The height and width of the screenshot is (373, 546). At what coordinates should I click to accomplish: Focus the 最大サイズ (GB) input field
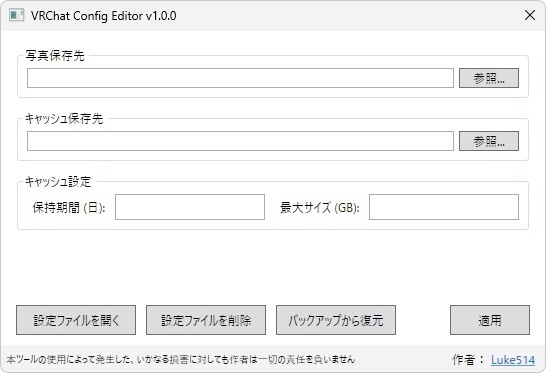[x=444, y=207]
